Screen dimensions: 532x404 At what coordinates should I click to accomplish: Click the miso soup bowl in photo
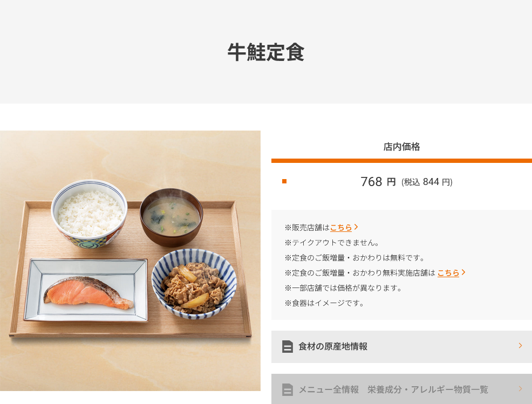point(172,217)
